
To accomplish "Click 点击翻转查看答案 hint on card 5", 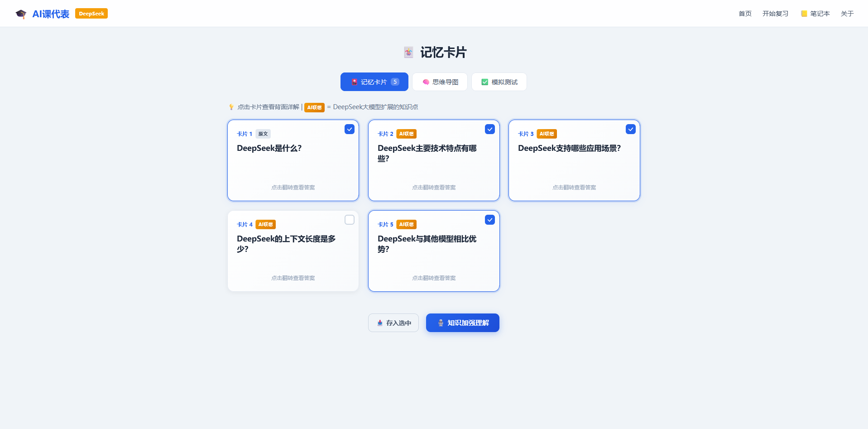I will click(434, 278).
